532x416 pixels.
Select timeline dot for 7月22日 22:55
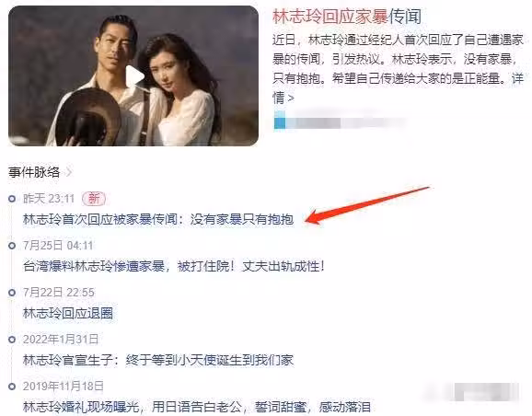click(12, 293)
